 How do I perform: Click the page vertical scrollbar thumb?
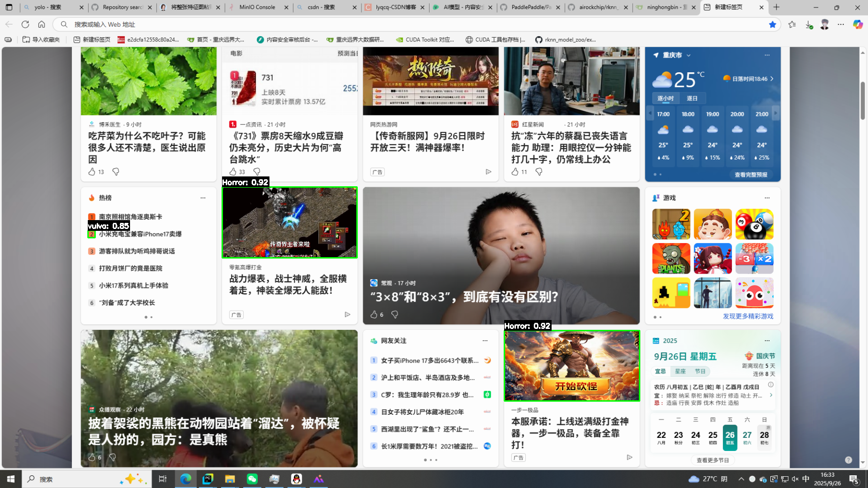862,101
